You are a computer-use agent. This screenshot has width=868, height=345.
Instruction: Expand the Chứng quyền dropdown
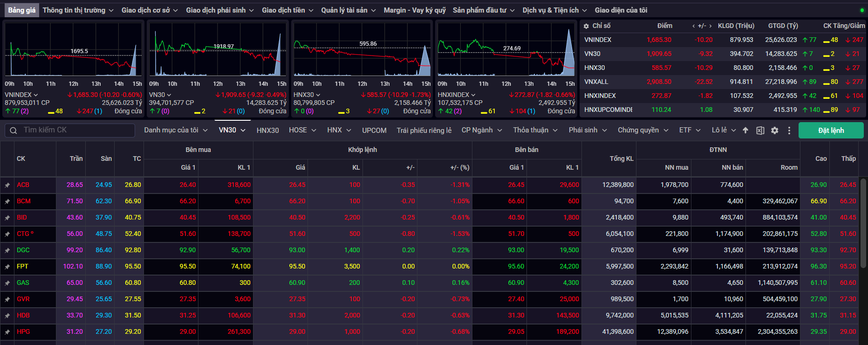tap(642, 130)
